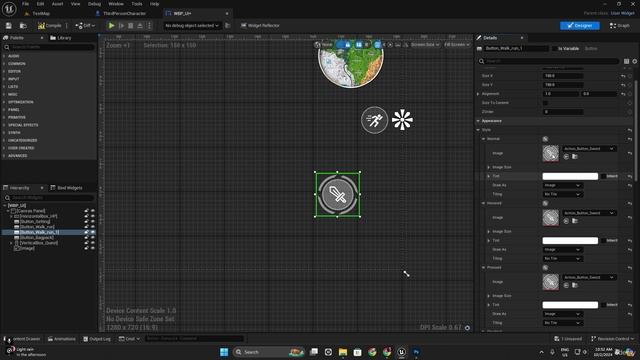
Task: Click browse-to-asset icon under Normal image
Action: pyautogui.click(x=575, y=157)
